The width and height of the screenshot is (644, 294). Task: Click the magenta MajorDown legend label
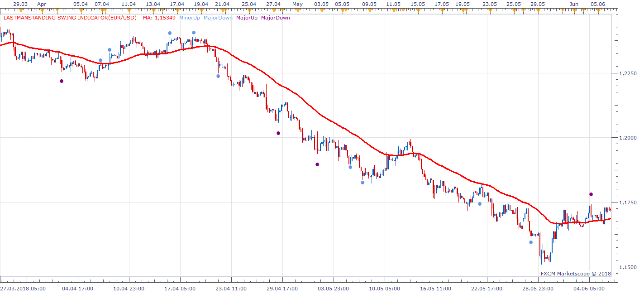(x=276, y=18)
